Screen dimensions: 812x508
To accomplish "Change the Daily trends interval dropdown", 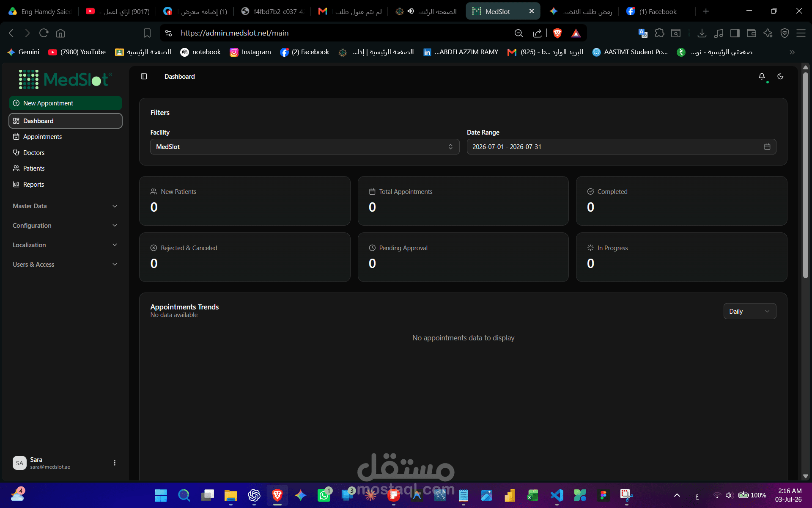I will tap(750, 311).
